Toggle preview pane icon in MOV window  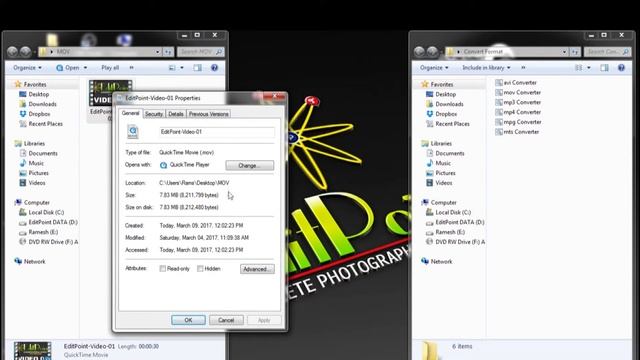point(198,68)
